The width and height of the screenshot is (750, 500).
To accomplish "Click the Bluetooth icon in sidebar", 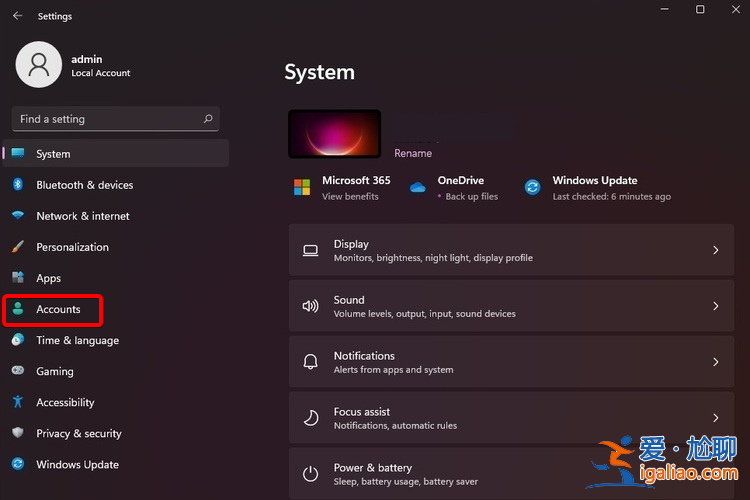I will (x=18, y=184).
